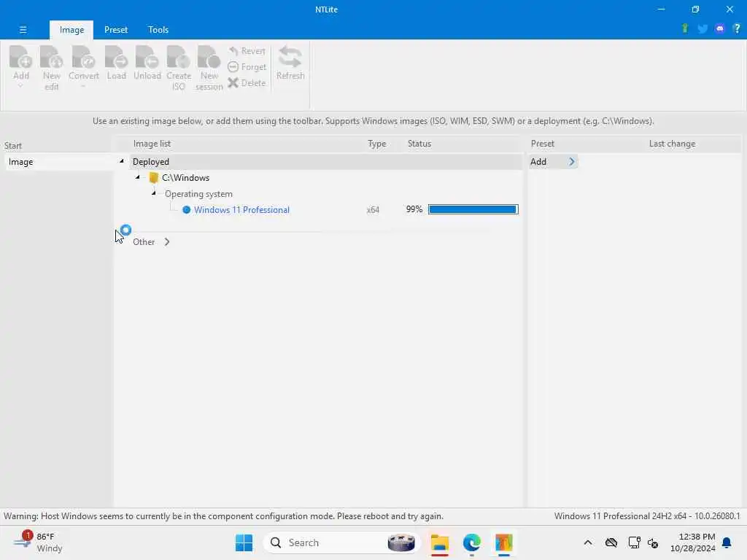This screenshot has width=747, height=560.
Task: Click the muted volume tray icon
Action: click(653, 543)
